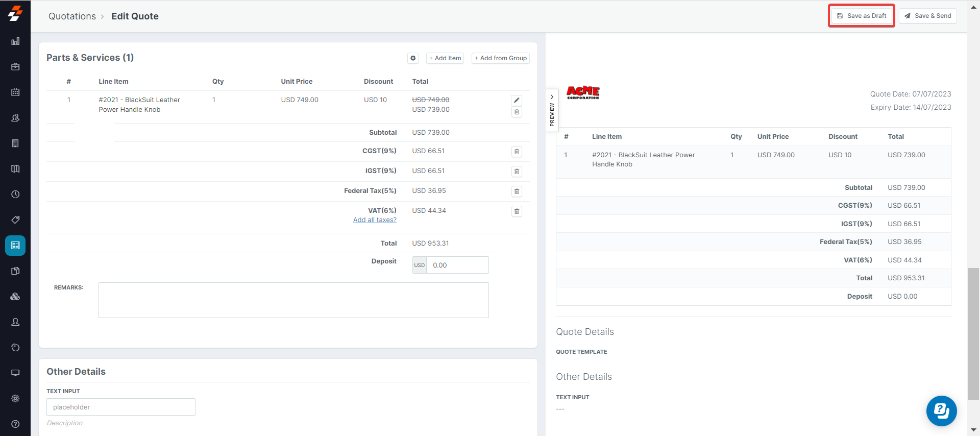Remove the CGST(9%) tax row
The image size is (980, 436).
(517, 152)
